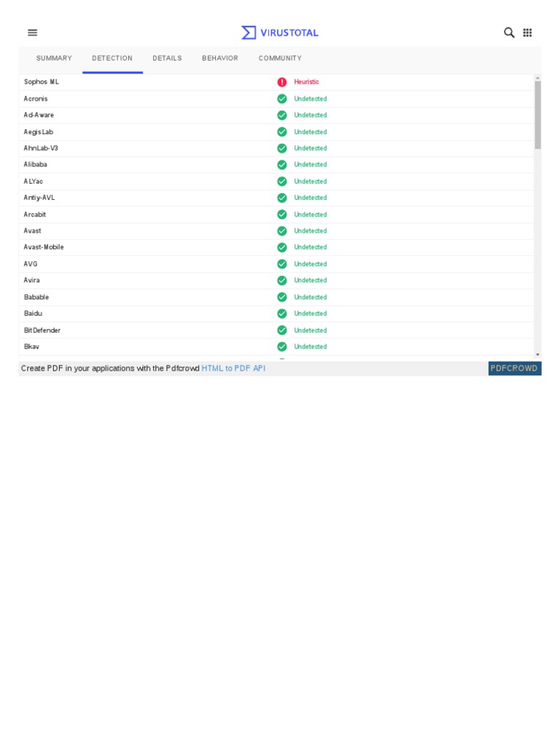Click the VirusTotal logo
The image size is (560, 747).
click(x=280, y=33)
